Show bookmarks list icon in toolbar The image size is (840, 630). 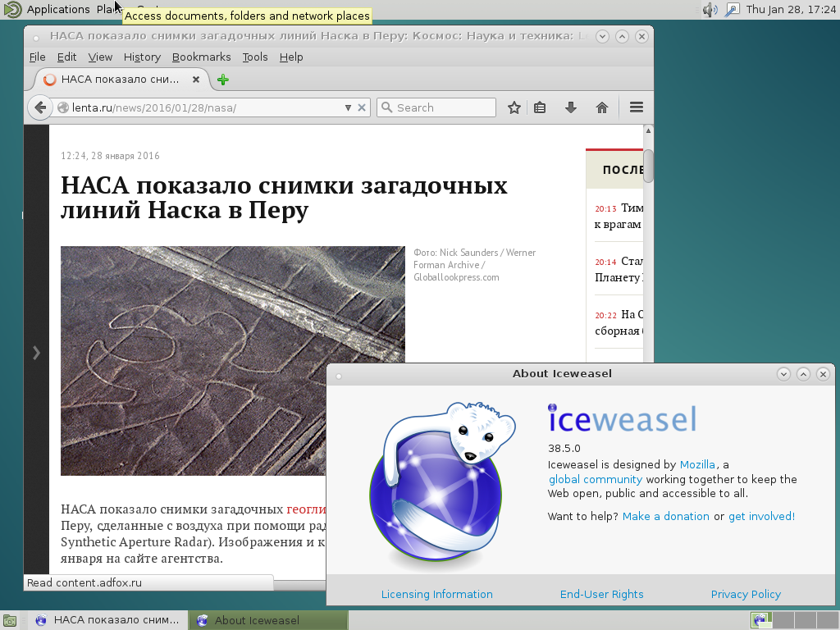tap(540, 107)
